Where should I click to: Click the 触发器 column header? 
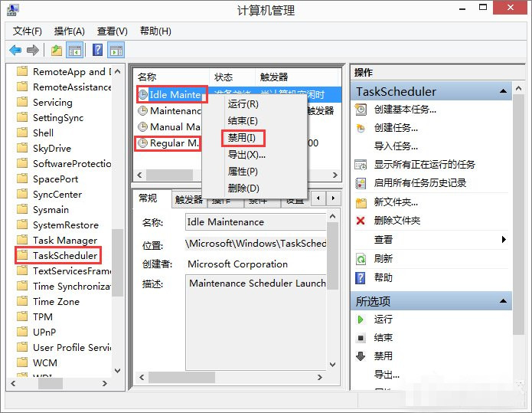pos(297,77)
